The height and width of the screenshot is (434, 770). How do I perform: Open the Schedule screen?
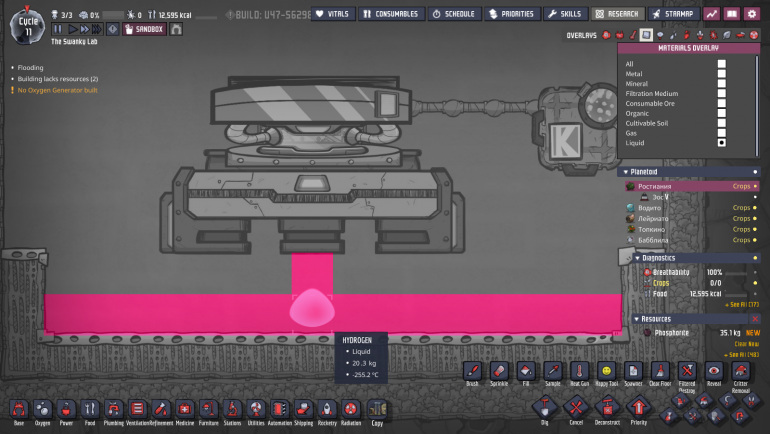click(454, 14)
